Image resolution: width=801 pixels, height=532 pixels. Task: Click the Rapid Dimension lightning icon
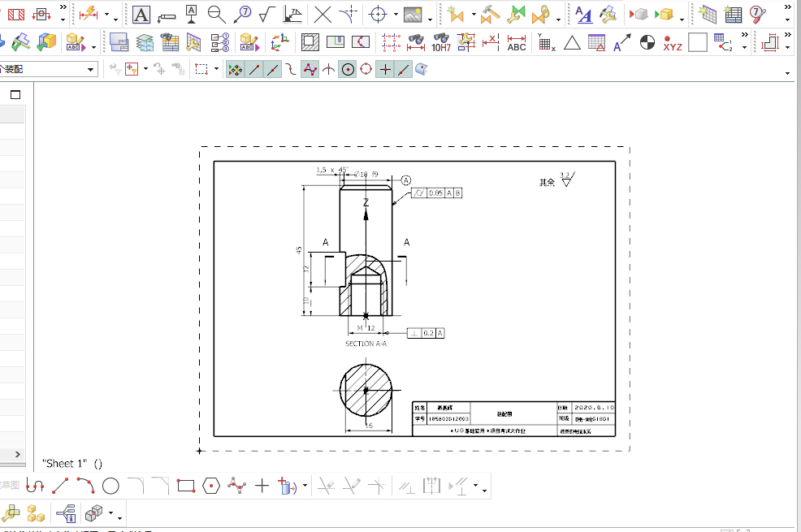[89, 14]
